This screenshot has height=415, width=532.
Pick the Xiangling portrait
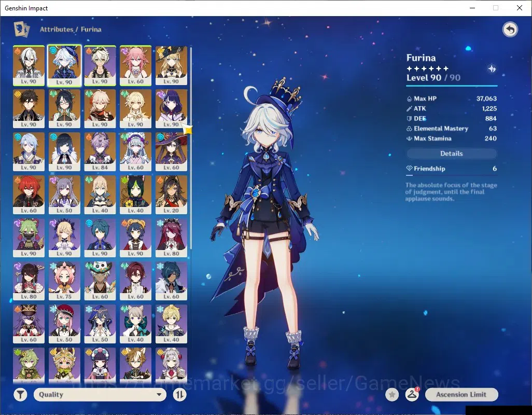pyautogui.click(x=135, y=238)
